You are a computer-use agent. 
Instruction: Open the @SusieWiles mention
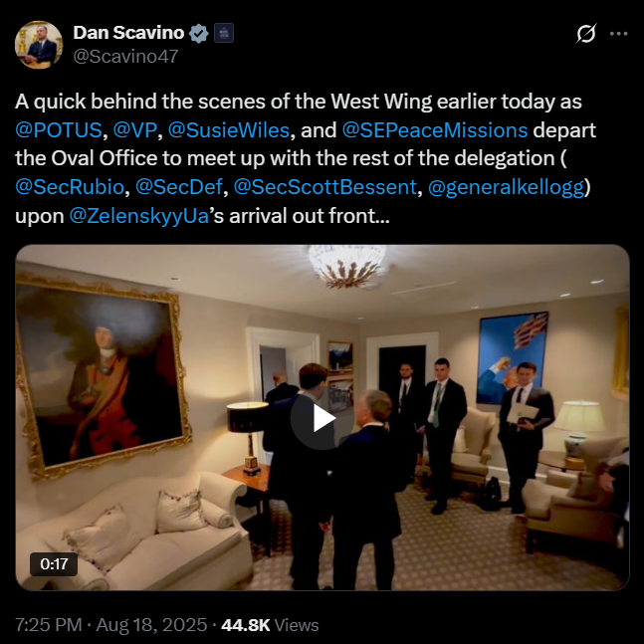coord(229,130)
